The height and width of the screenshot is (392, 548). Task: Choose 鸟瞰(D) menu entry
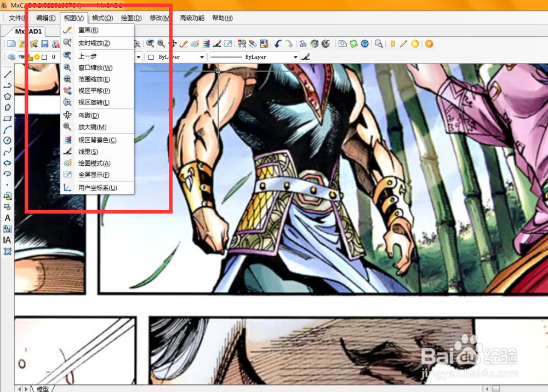97,115
